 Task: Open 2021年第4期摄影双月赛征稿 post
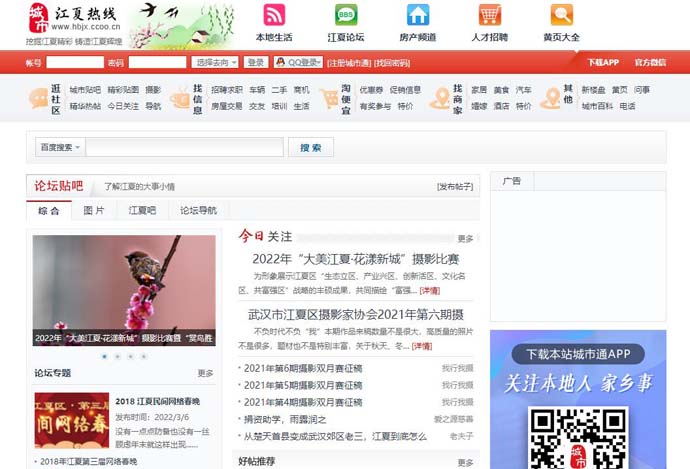pyautogui.click(x=303, y=402)
